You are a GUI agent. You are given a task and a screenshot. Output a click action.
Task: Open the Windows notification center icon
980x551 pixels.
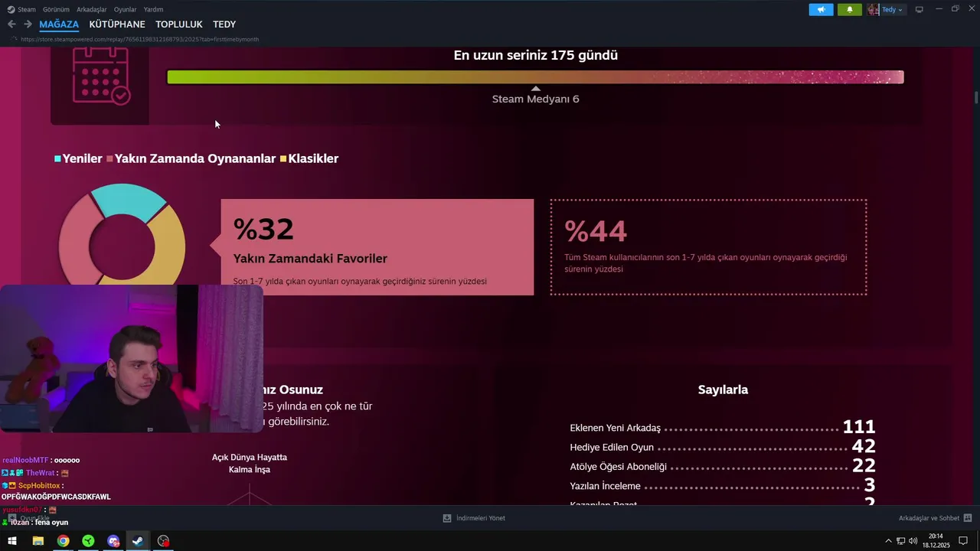pos(963,541)
